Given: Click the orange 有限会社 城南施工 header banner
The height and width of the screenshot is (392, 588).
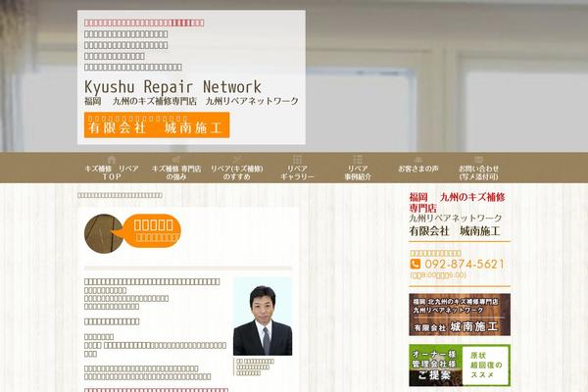Looking at the screenshot, I should tap(157, 124).
